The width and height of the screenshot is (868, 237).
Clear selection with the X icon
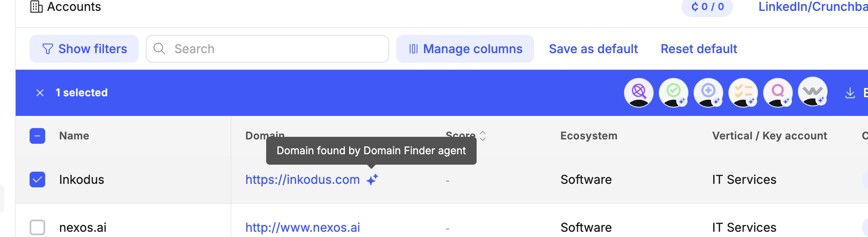(40, 93)
